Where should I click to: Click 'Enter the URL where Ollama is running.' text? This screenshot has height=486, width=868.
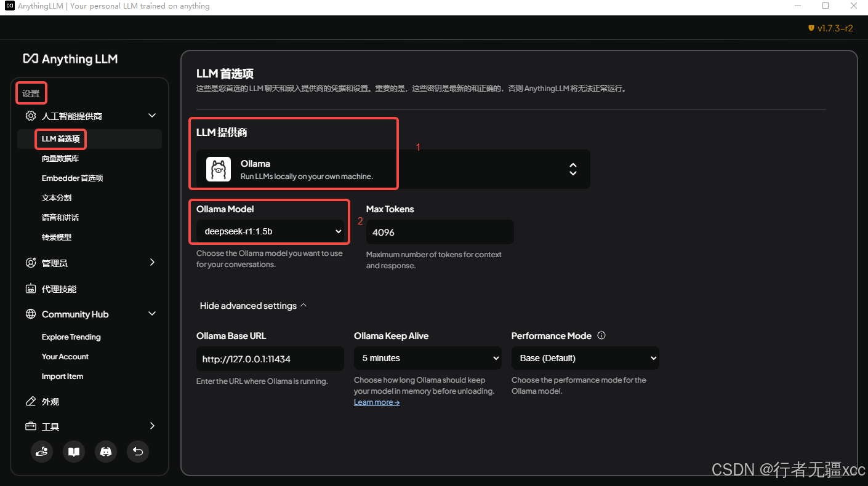pyautogui.click(x=262, y=381)
